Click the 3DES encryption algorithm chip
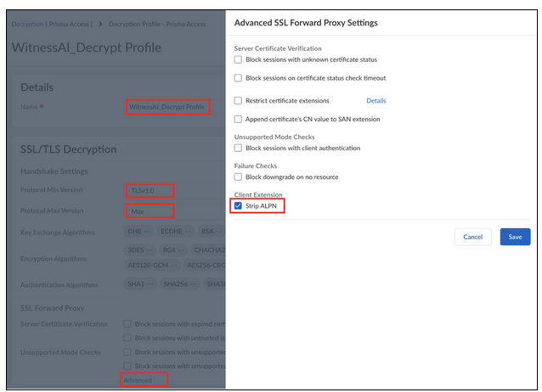 click(139, 249)
